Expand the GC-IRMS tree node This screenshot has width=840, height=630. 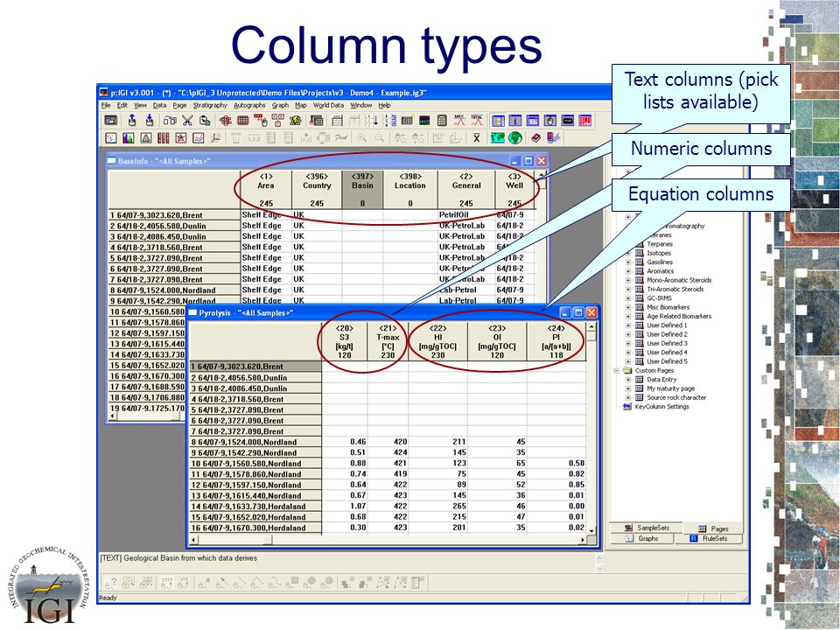[628, 298]
